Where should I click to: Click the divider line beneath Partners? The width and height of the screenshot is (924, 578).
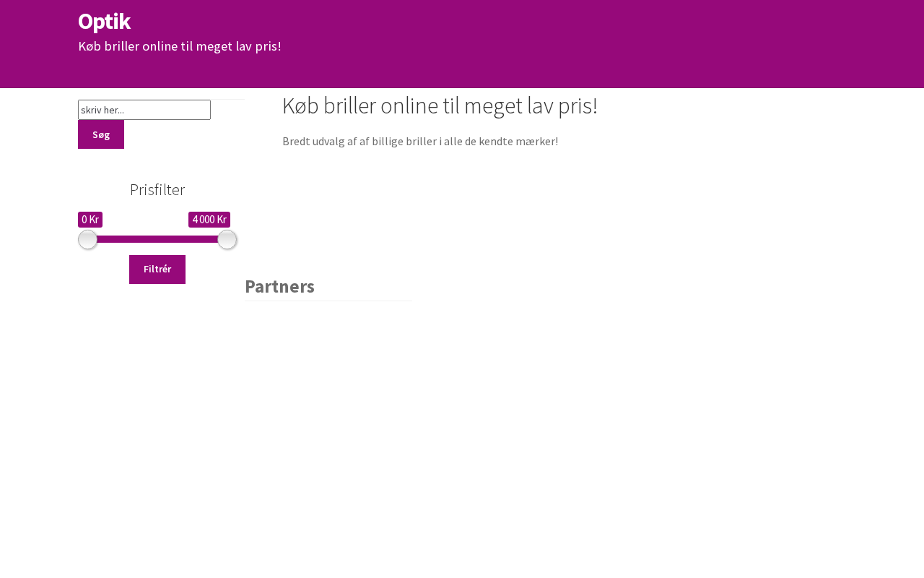click(x=328, y=301)
